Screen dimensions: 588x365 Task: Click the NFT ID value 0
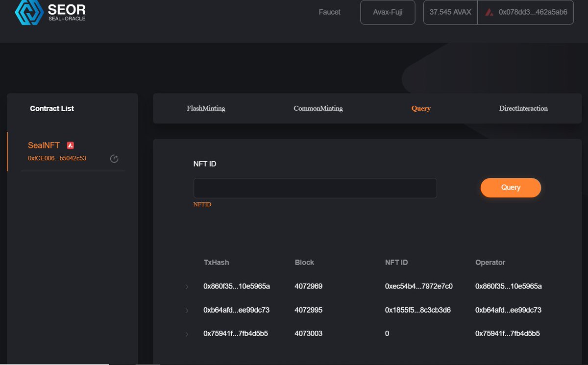tap(387, 334)
